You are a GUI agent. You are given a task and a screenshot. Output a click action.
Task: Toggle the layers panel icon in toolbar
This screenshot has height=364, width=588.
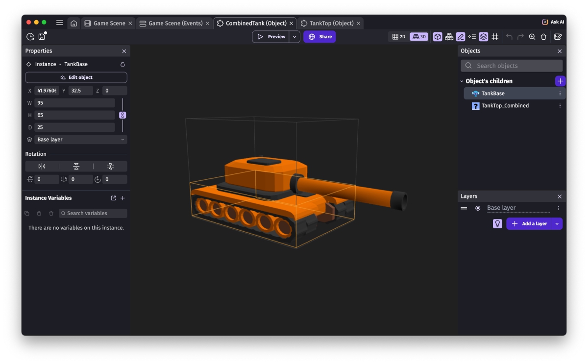click(484, 37)
